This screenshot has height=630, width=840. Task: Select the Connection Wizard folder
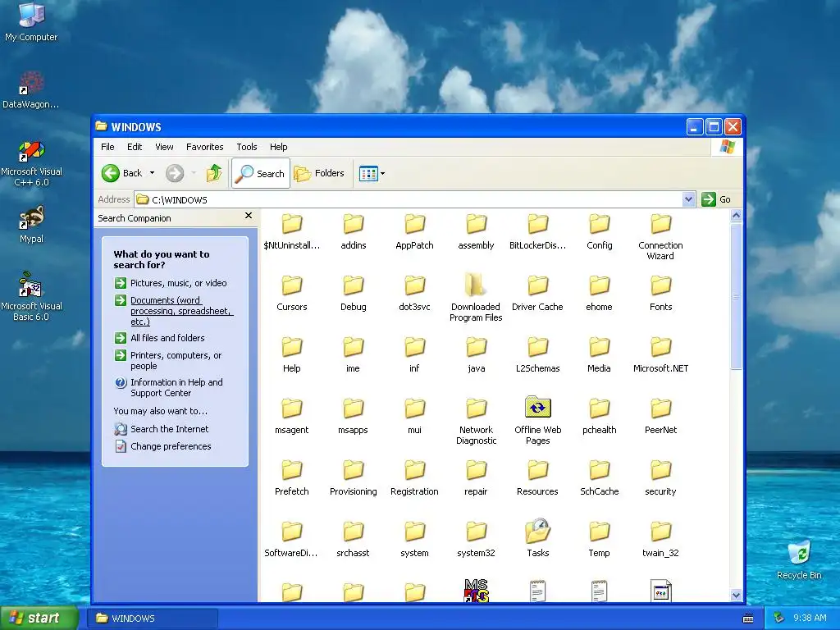(660, 235)
